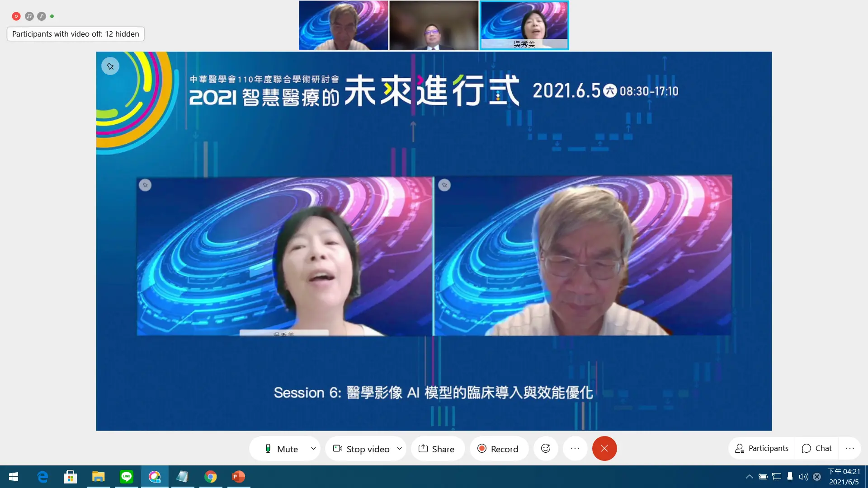Expand video options arrow beside Stop video
Image resolution: width=868 pixels, height=488 pixels.
coord(400,449)
